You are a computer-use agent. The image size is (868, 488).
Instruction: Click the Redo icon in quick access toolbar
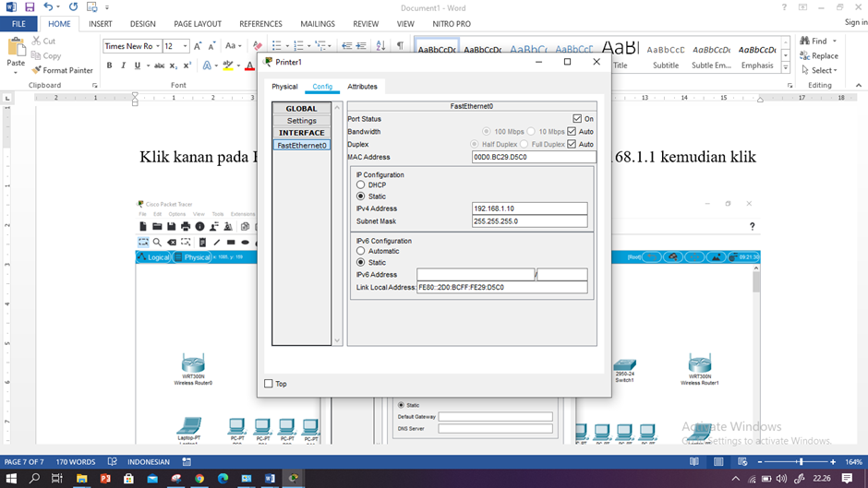(73, 7)
